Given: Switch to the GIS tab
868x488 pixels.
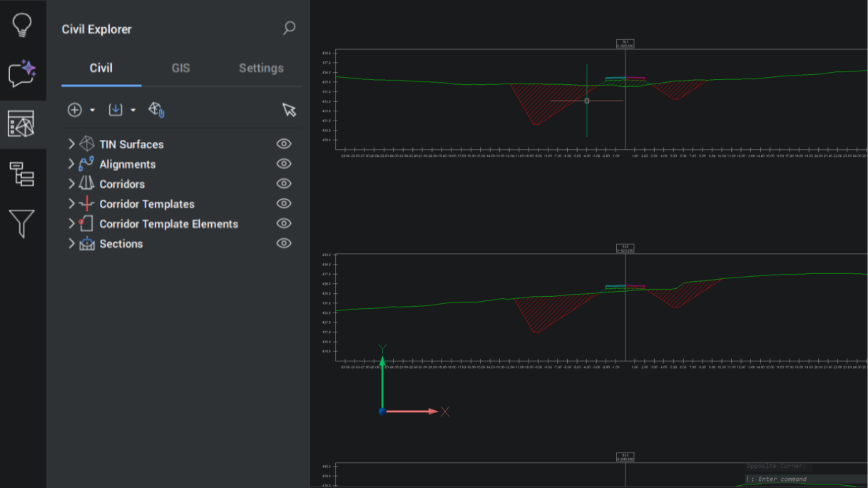Looking at the screenshot, I should click(181, 68).
